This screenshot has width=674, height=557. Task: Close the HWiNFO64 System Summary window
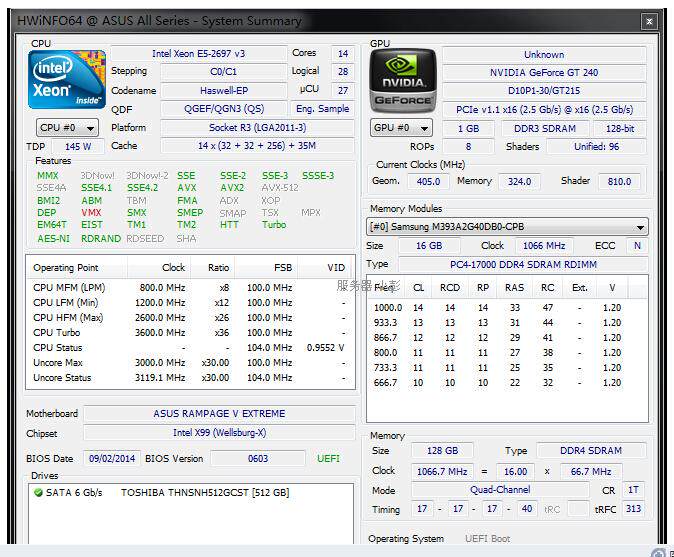[x=649, y=21]
